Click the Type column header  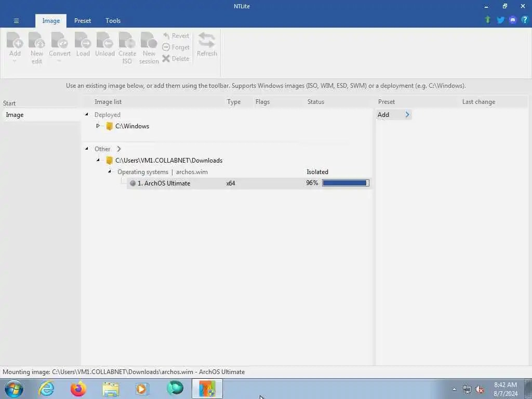(x=234, y=102)
